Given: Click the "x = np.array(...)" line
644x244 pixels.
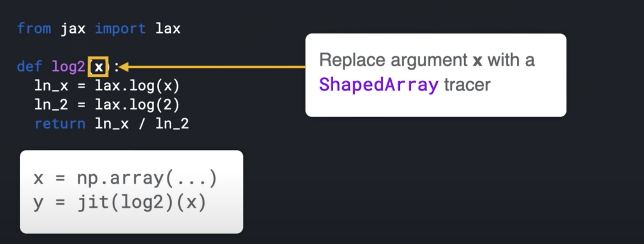Looking at the screenshot, I should point(125,178).
